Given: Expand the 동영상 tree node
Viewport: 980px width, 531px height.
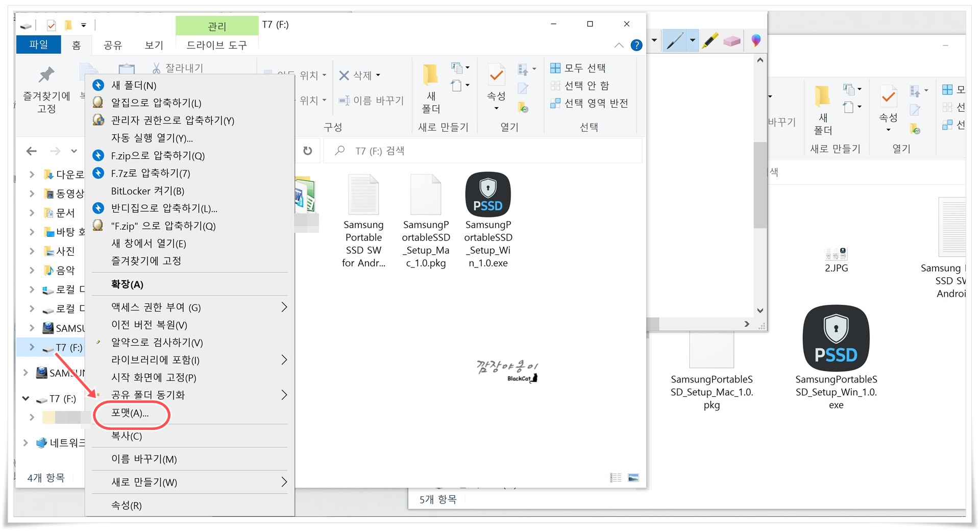Looking at the screenshot, I should click(x=32, y=194).
